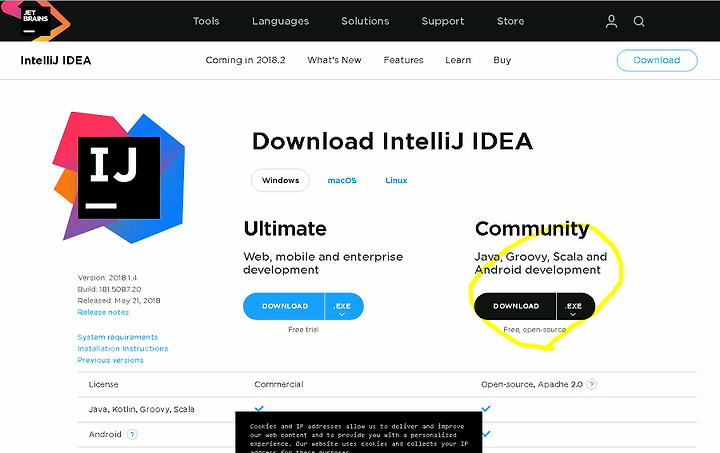
Task: Click the 'Ultimate' heading
Action: pos(285,229)
